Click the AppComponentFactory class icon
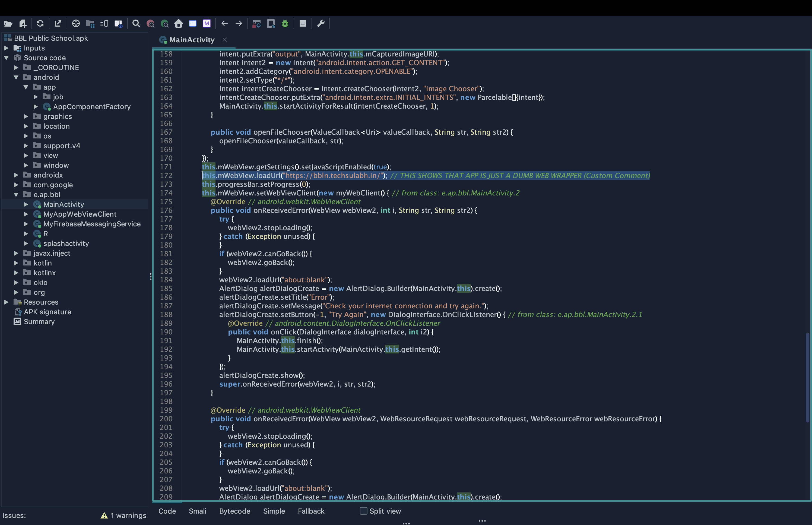 47,107
